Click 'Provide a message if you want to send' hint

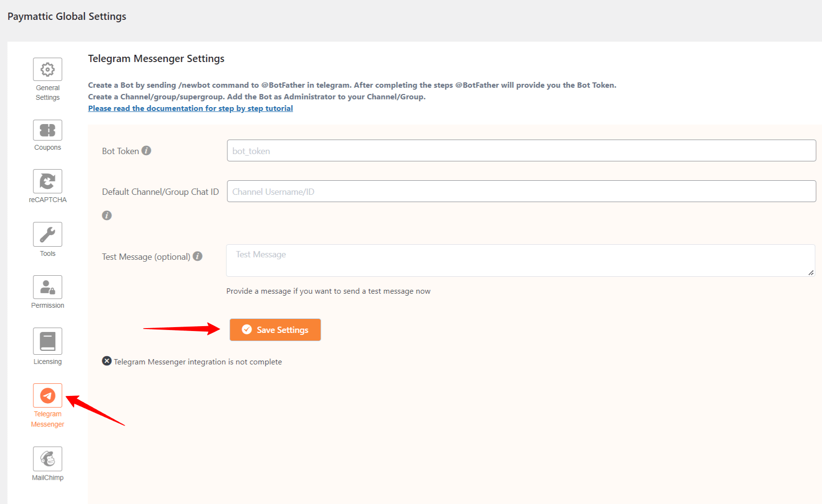click(328, 291)
